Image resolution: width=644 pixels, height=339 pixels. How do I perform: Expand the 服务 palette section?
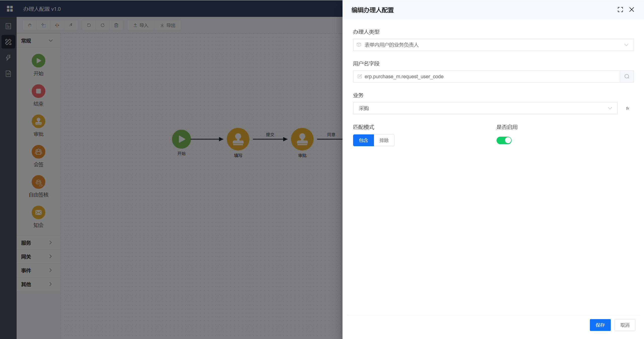coord(37,243)
